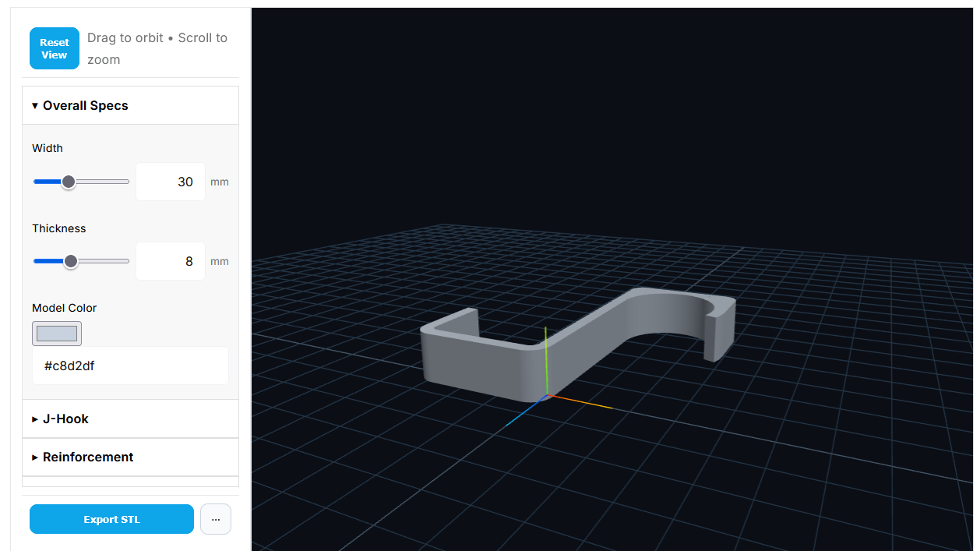Viewport: 980px width, 551px height.
Task: Click the Reset View button
Action: pos(55,48)
